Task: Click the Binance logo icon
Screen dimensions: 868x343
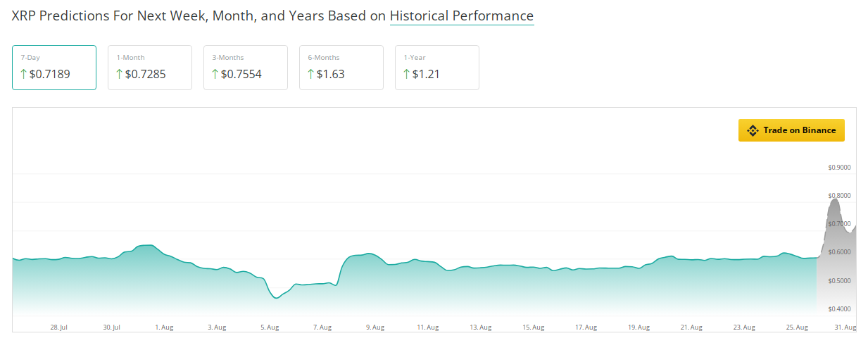Action: click(753, 130)
